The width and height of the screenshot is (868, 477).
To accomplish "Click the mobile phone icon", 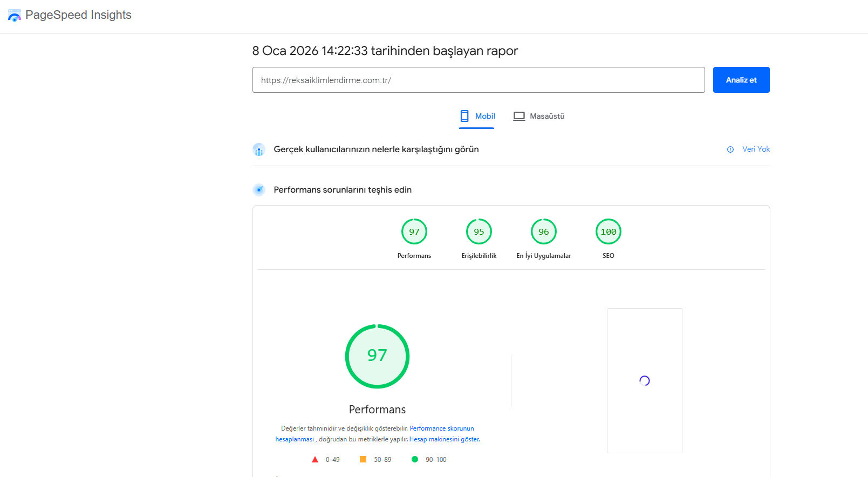I will [464, 116].
